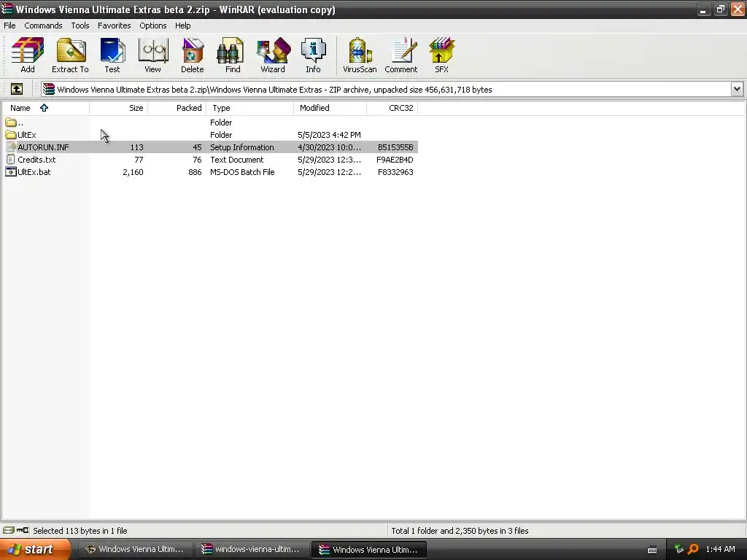Click the Extract To toolbar icon
Viewport: 747px width, 560px height.
(70, 55)
